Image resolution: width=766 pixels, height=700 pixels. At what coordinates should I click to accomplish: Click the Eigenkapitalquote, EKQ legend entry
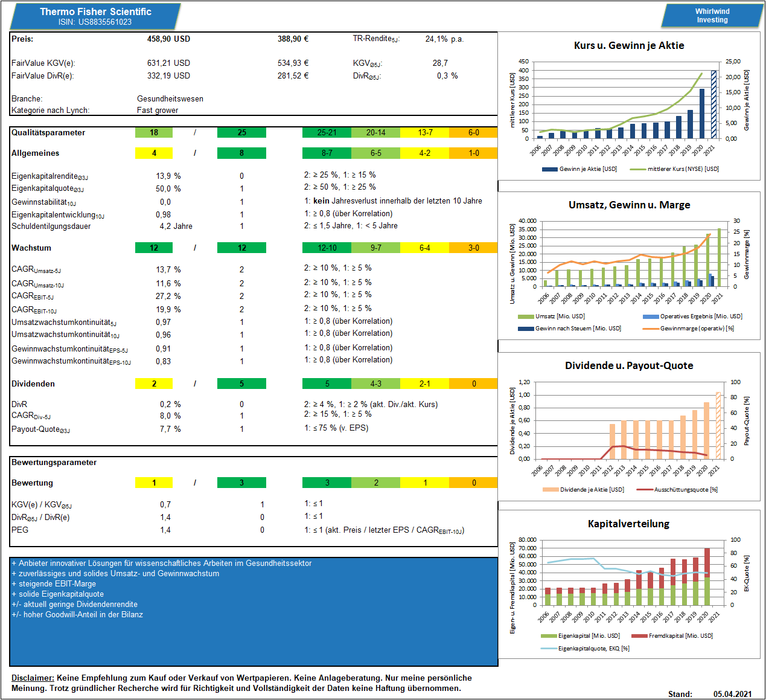coord(586,649)
